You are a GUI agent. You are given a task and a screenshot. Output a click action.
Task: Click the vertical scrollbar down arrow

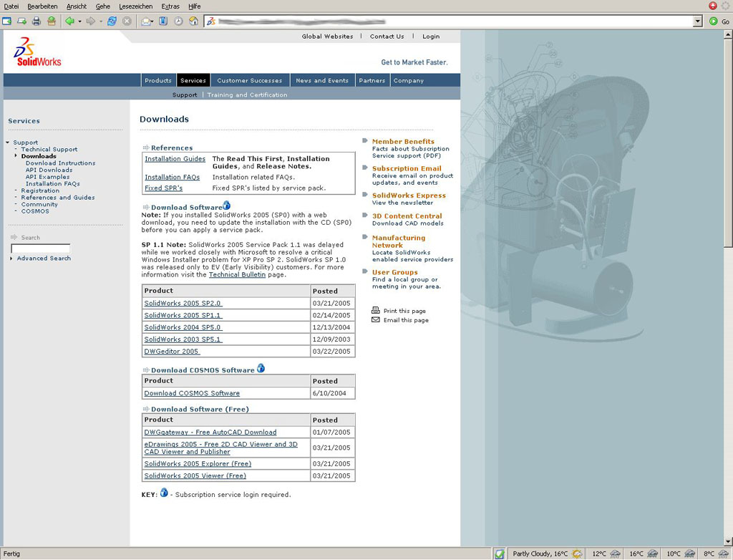tap(728, 542)
